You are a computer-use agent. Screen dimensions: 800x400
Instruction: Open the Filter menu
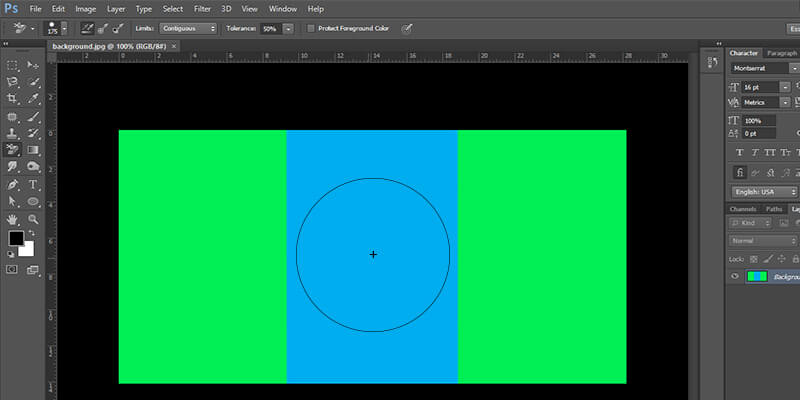[203, 9]
